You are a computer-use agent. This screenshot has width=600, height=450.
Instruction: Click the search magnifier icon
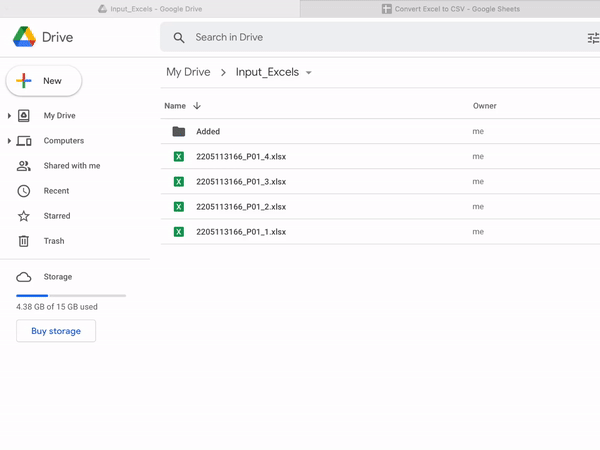pos(179,38)
